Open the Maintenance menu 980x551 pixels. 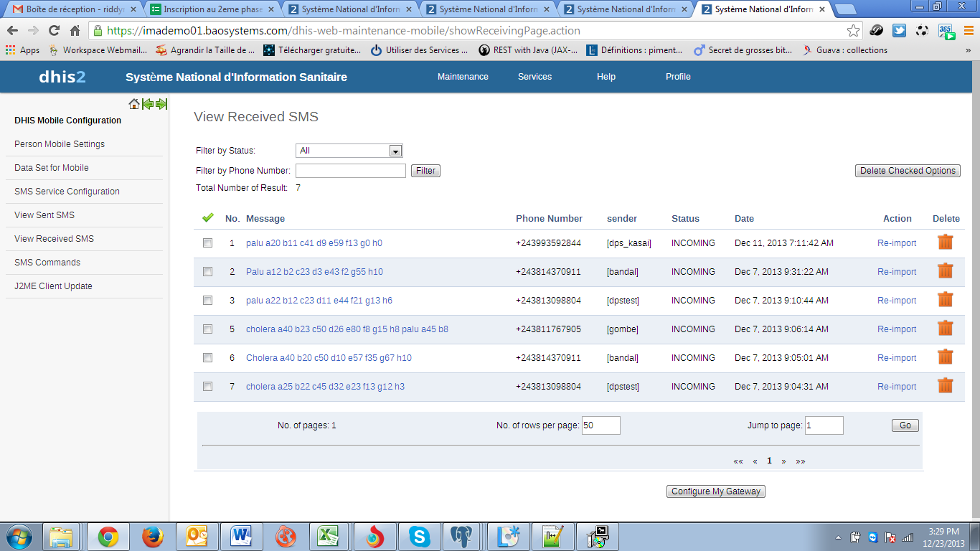coord(463,77)
